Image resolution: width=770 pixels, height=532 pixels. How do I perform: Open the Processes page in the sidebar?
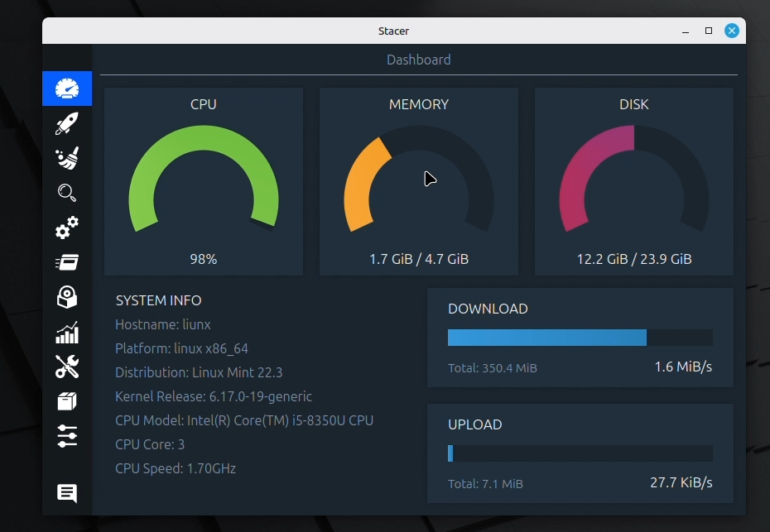(x=67, y=262)
